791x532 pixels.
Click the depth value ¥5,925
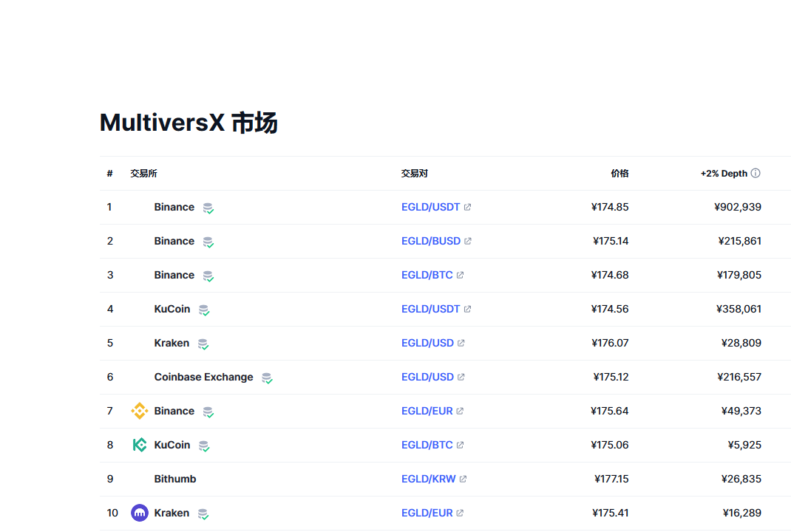click(x=744, y=445)
